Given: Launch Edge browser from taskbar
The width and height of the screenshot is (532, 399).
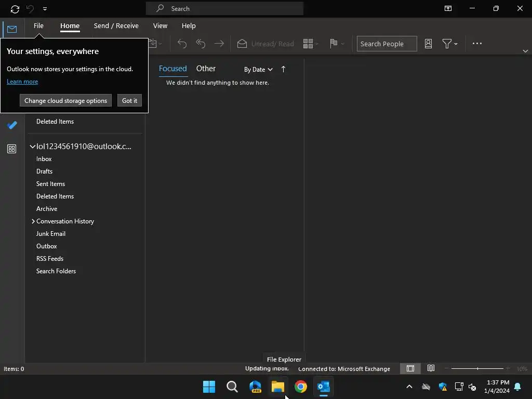Looking at the screenshot, I should [x=255, y=387].
